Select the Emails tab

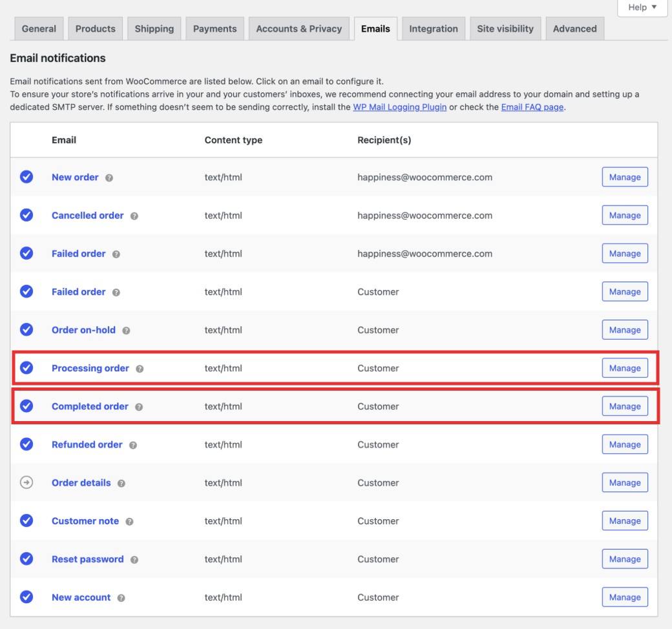point(375,28)
